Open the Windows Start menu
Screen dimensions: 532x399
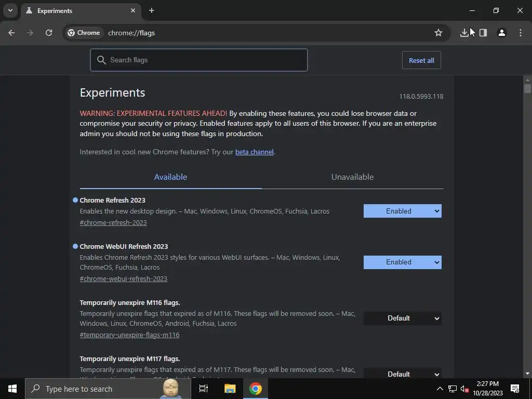pos(12,389)
